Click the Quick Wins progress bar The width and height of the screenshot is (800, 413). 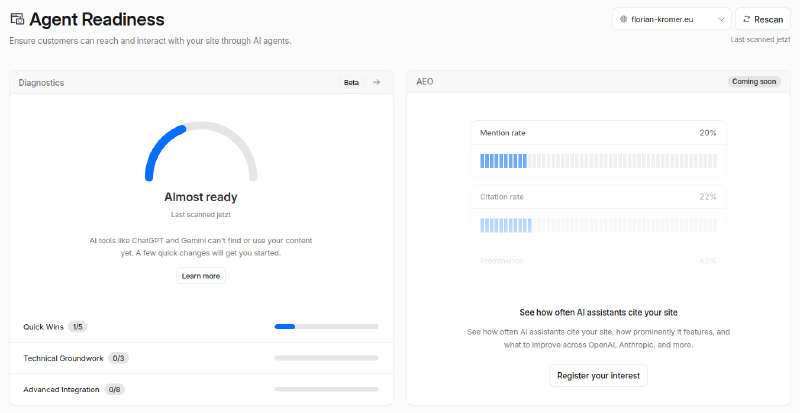tap(327, 327)
